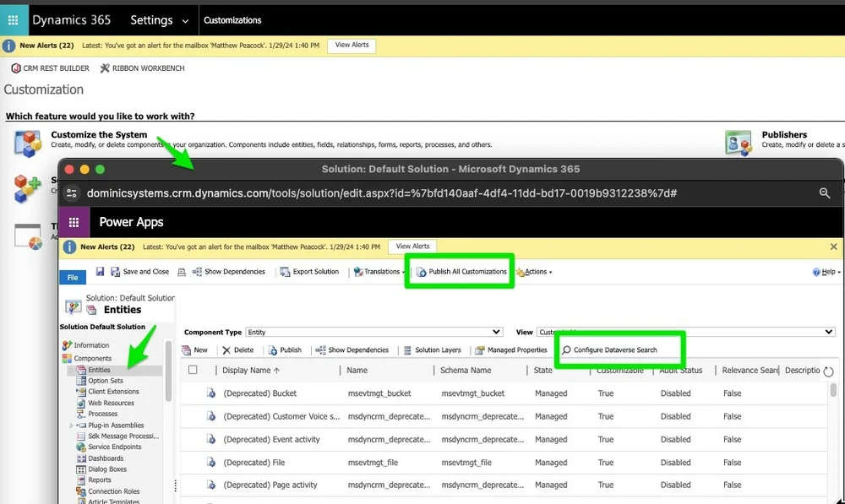The width and height of the screenshot is (845, 504).
Task: Open the Actions dropdown menu
Action: coord(535,272)
